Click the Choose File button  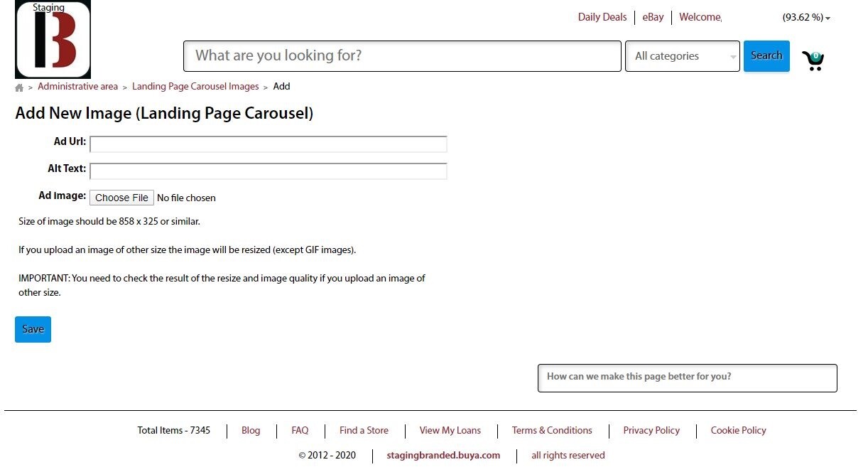[x=121, y=198]
